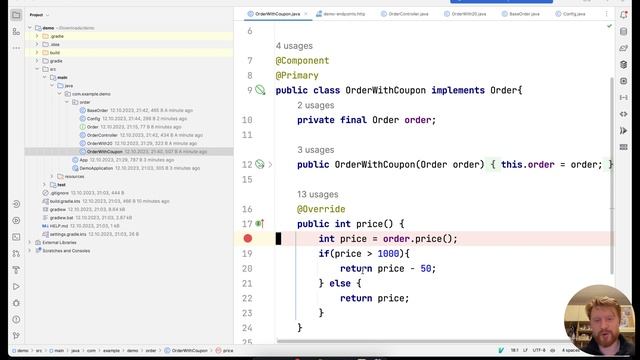The height and width of the screenshot is (360, 640).
Task: Open the editor tabs more-options menu
Action: [x=606, y=14]
